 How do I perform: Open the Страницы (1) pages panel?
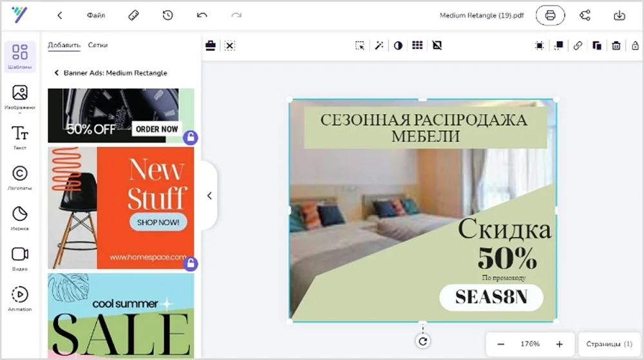coord(609,344)
